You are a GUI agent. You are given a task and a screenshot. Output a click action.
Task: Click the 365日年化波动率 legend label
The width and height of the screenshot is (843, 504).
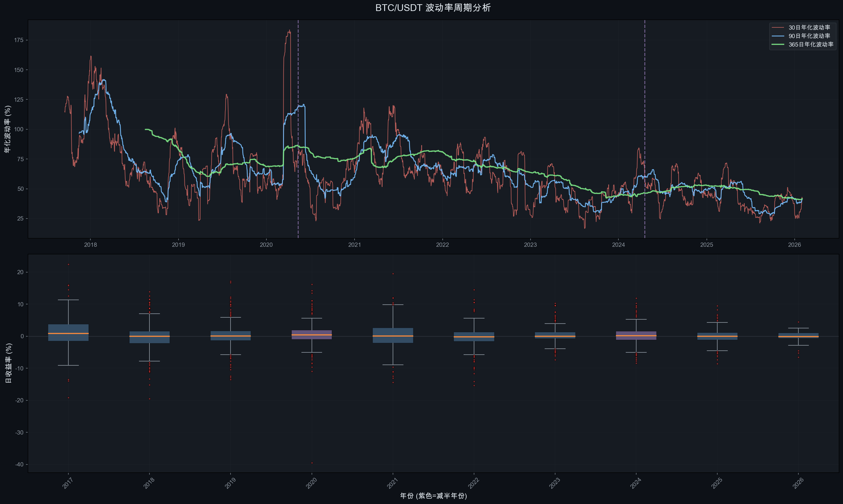coord(811,45)
